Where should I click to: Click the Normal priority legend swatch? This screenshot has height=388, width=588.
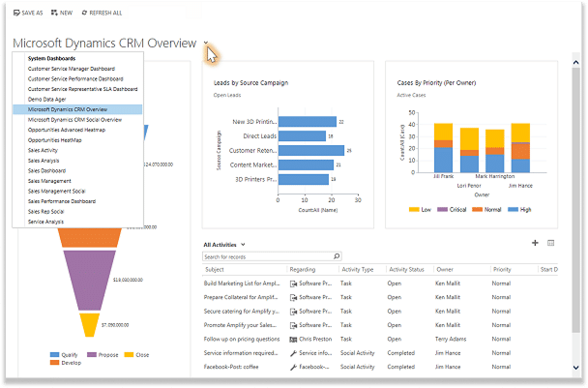coord(477,209)
